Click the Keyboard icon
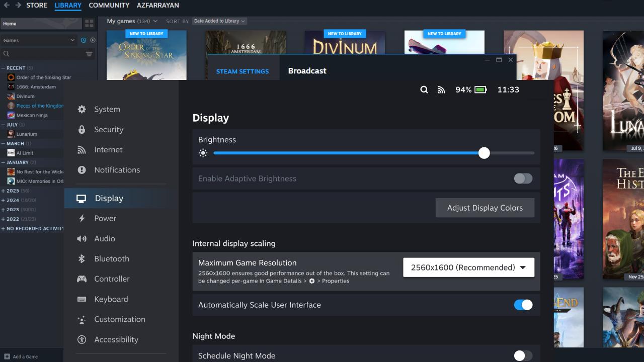 coord(82,299)
